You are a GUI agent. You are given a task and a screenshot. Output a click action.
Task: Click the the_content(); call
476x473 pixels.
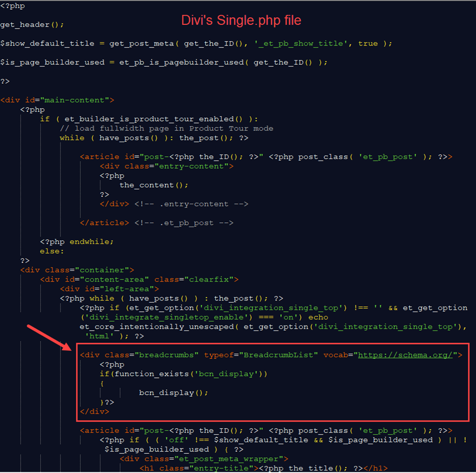[154, 185]
